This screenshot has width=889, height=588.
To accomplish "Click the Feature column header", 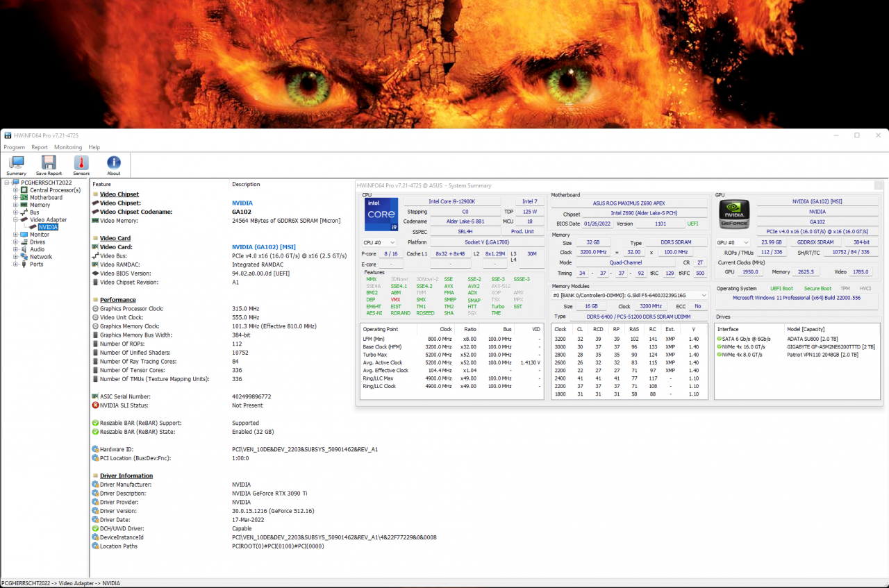I will [x=101, y=184].
